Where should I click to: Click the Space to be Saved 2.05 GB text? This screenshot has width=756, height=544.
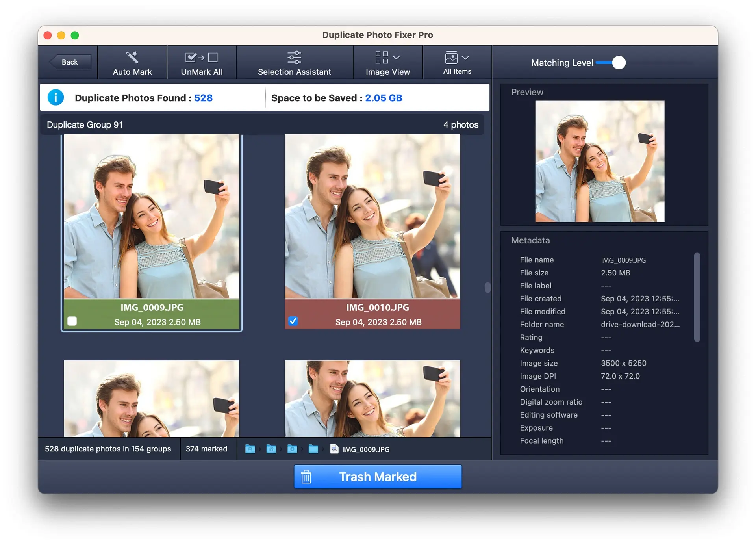pyautogui.click(x=337, y=98)
